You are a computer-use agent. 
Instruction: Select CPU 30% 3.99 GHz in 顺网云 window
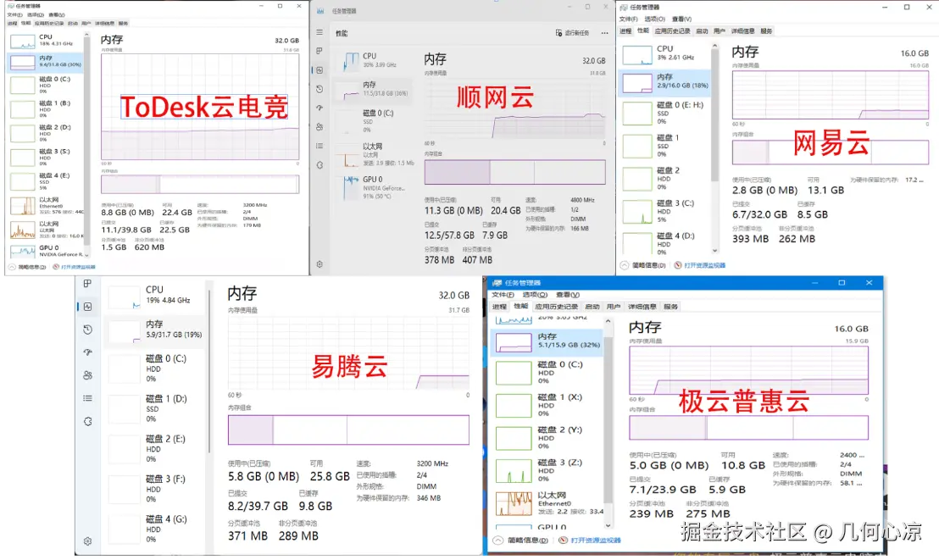pos(374,60)
